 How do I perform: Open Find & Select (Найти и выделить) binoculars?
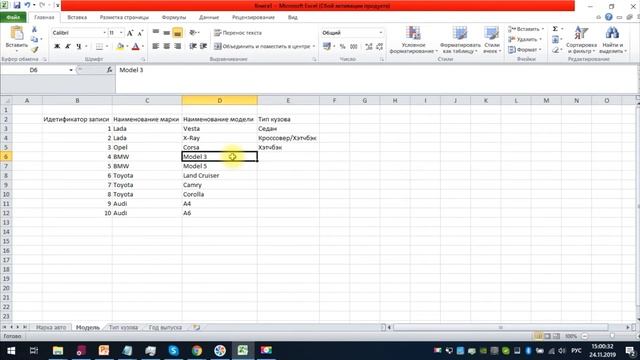612,40
